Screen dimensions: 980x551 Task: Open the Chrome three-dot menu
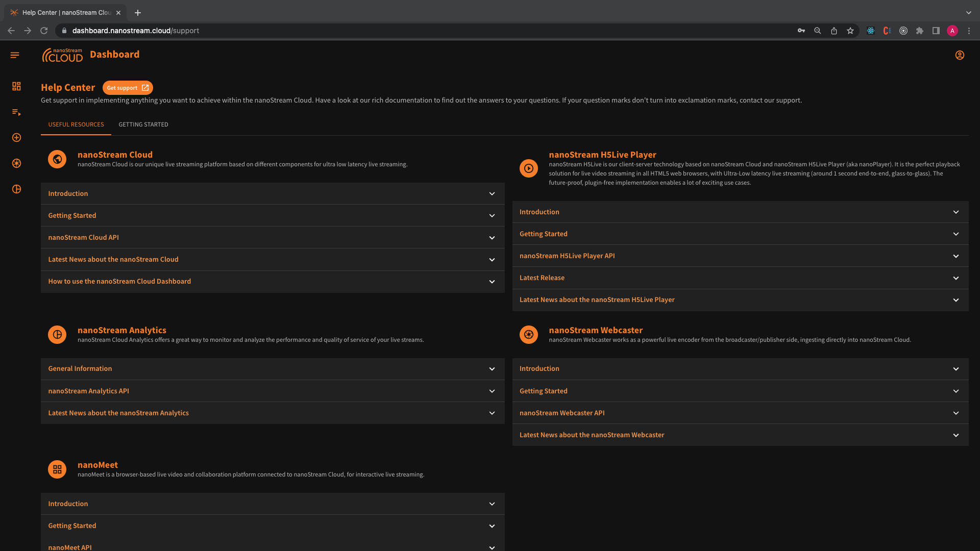pos(969,31)
